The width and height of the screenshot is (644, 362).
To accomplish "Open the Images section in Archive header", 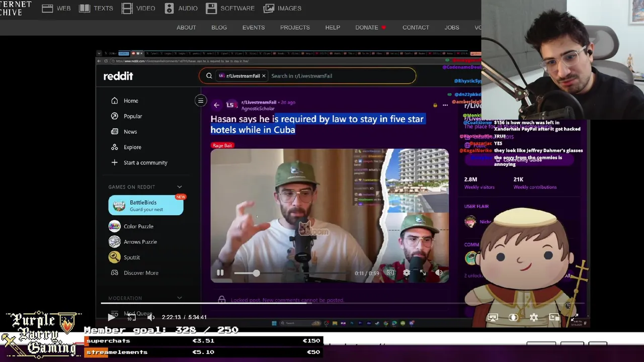I will click(x=282, y=8).
